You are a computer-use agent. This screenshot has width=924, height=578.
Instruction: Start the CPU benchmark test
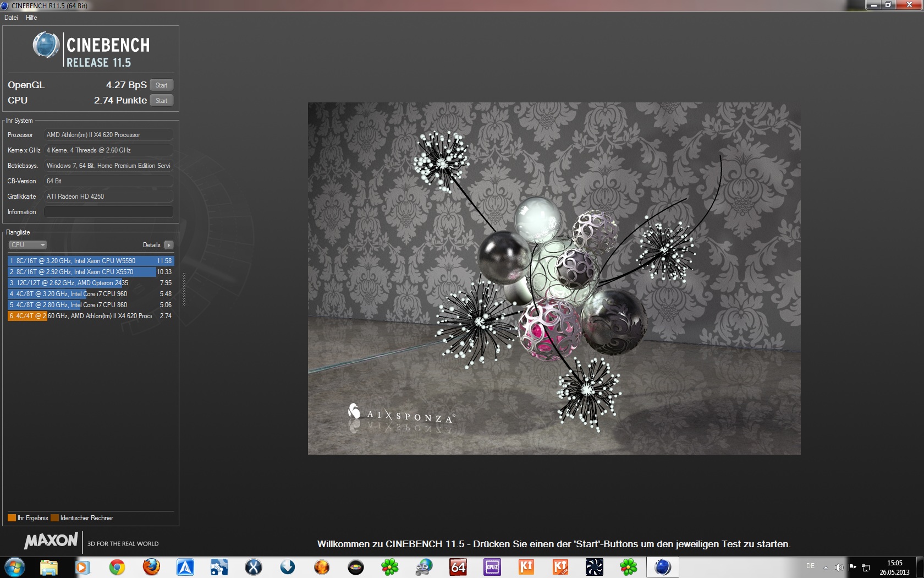[161, 101]
